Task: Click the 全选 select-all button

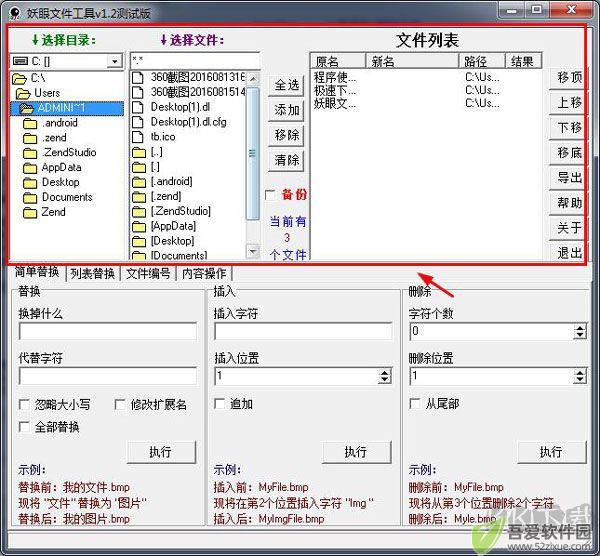Action: point(287,85)
